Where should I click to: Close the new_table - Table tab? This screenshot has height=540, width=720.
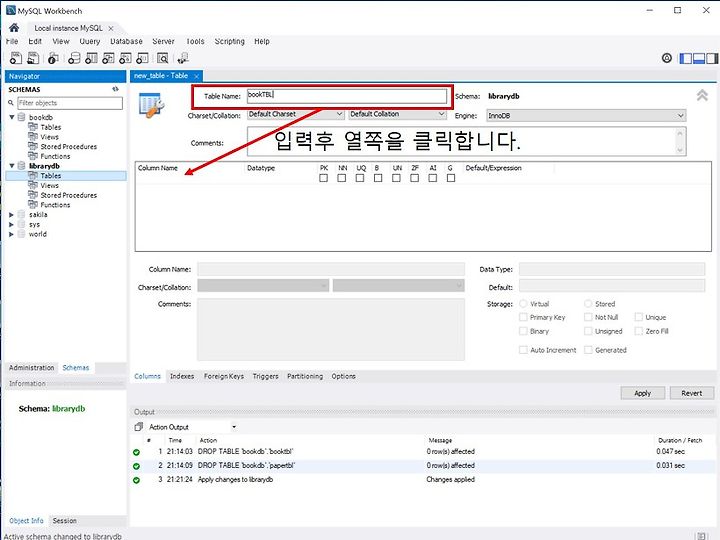pos(197,76)
